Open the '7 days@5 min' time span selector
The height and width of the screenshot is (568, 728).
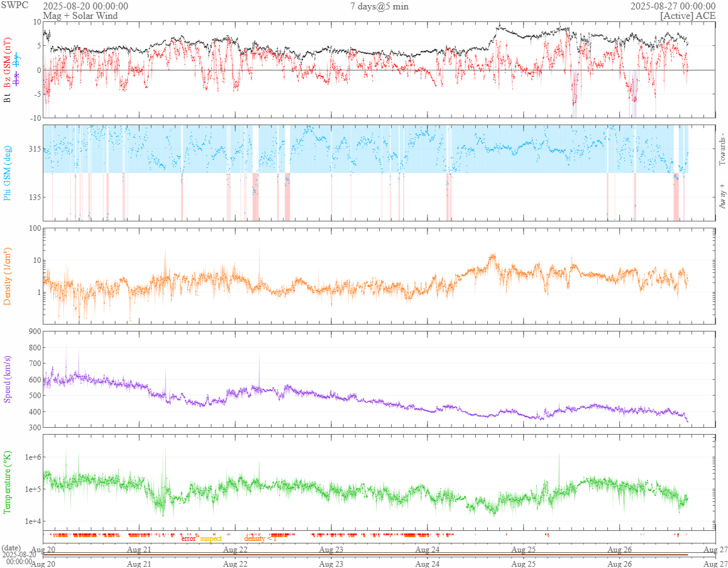click(x=379, y=6)
